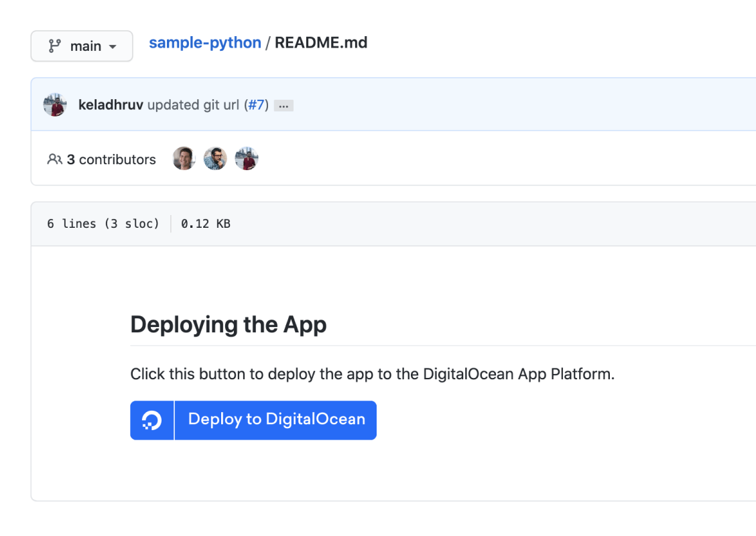Click the last contributor avatar
The image size is (756, 536).
click(x=247, y=159)
